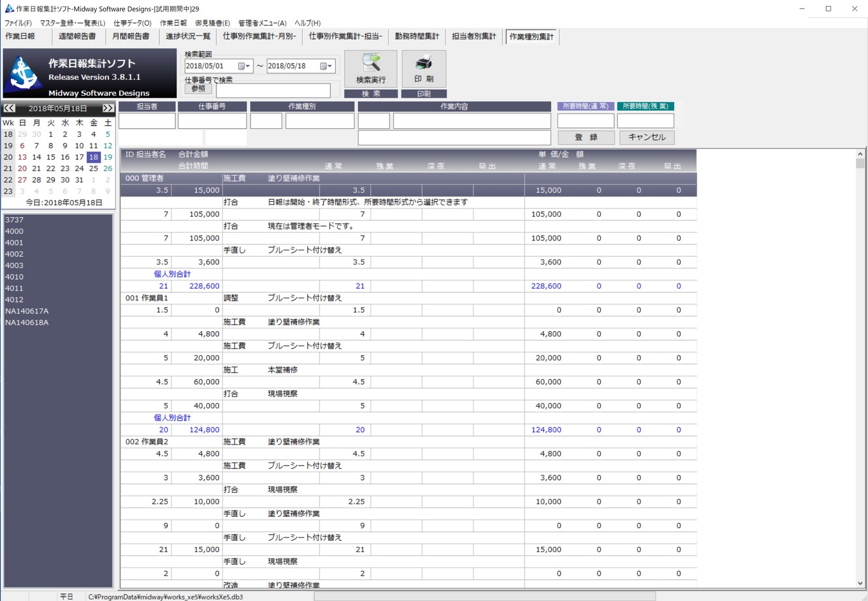
Task: Open 仕事データ(O) menu
Action: pos(132,23)
